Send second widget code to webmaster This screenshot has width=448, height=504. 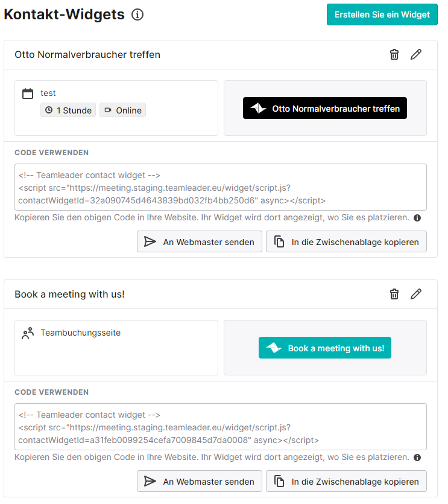pyautogui.click(x=200, y=481)
